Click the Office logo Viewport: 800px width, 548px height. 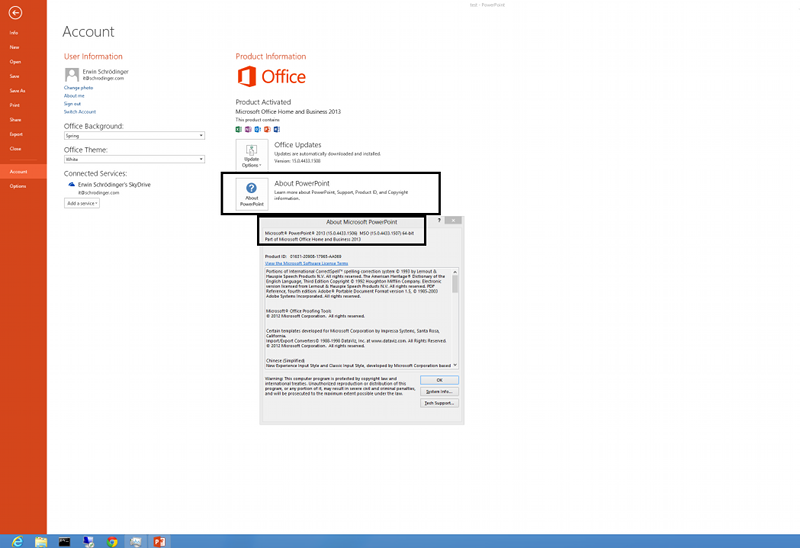[271, 77]
